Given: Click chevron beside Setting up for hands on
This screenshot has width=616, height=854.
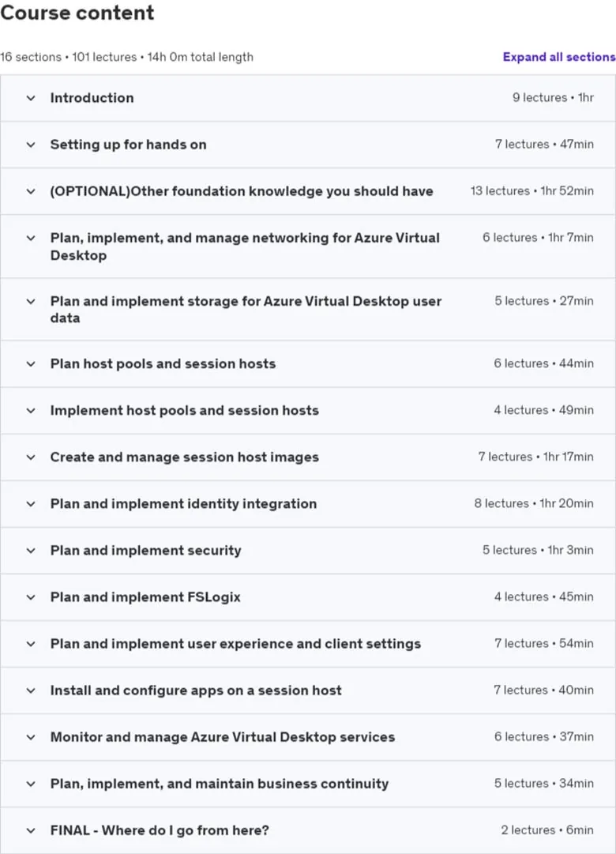Looking at the screenshot, I should 31,145.
